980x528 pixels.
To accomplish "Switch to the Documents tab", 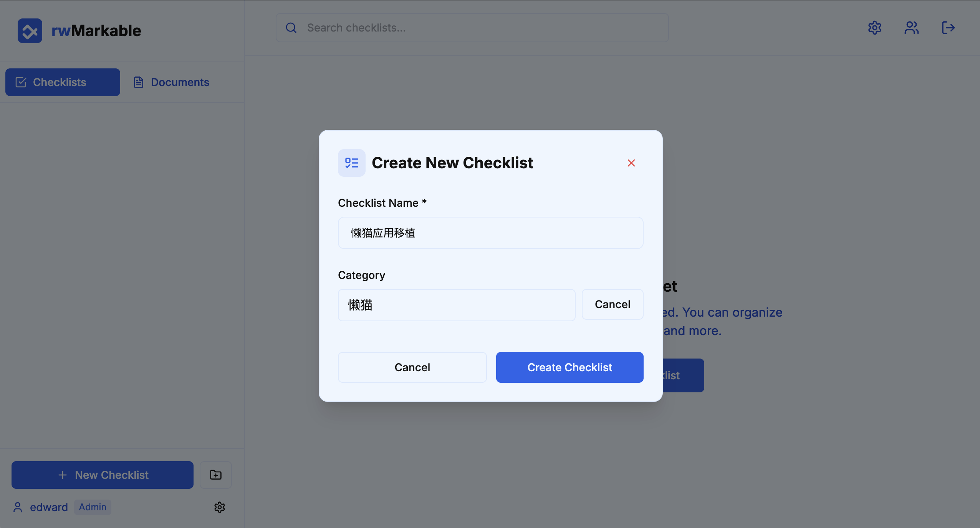I will pyautogui.click(x=171, y=82).
